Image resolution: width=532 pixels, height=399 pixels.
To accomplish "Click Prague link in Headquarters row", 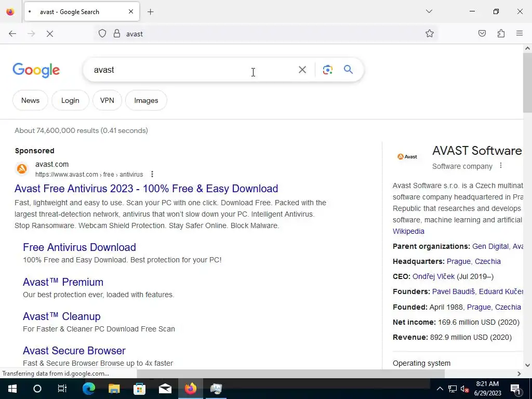I will [x=458, y=262].
